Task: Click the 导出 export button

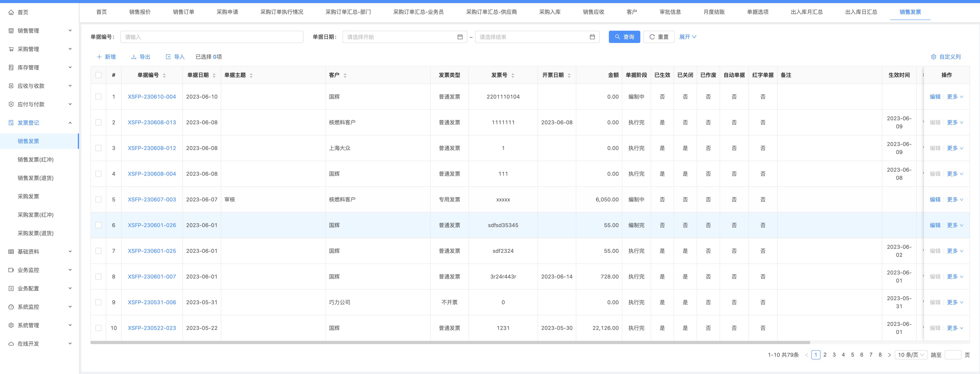Action: (141, 57)
